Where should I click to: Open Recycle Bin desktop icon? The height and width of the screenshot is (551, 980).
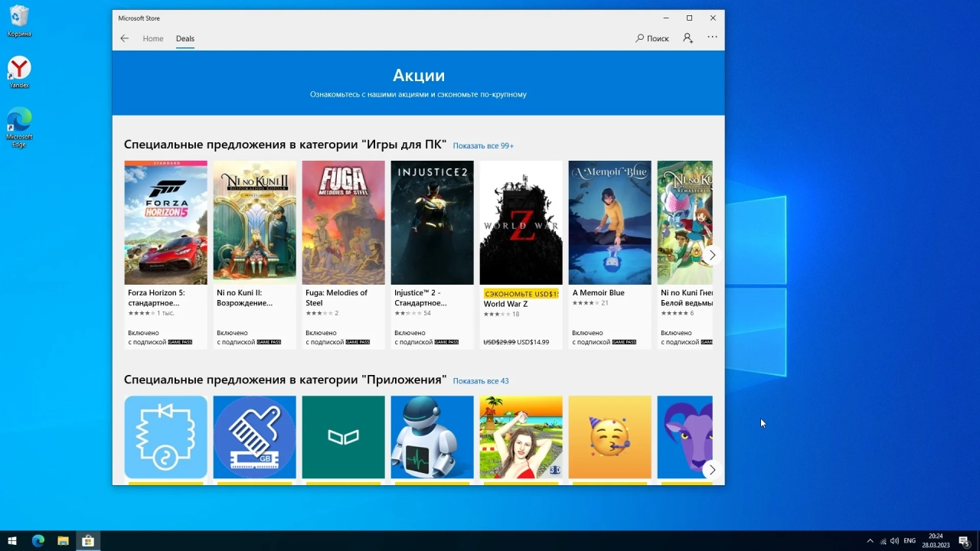point(19,21)
